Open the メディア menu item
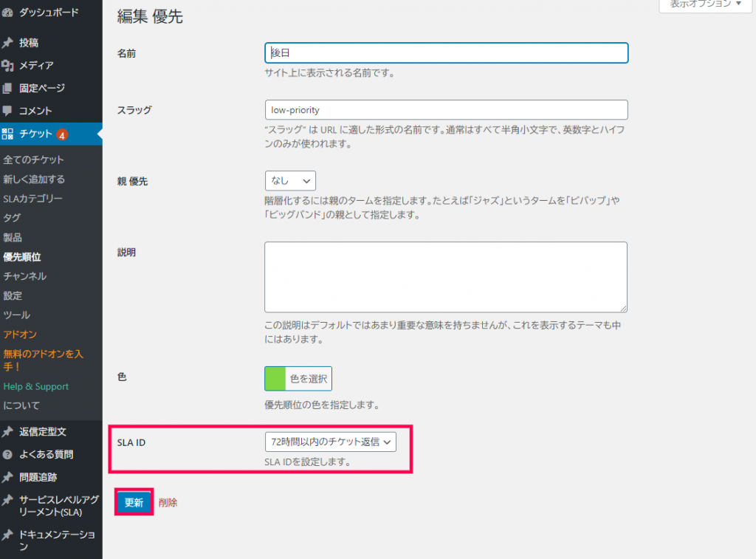 [37, 65]
